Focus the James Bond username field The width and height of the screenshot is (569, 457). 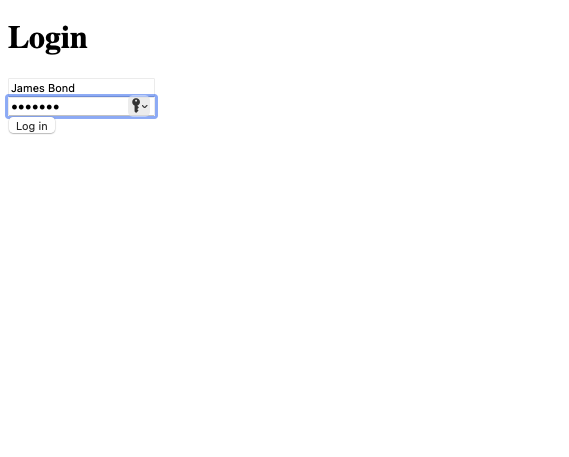tap(82, 87)
